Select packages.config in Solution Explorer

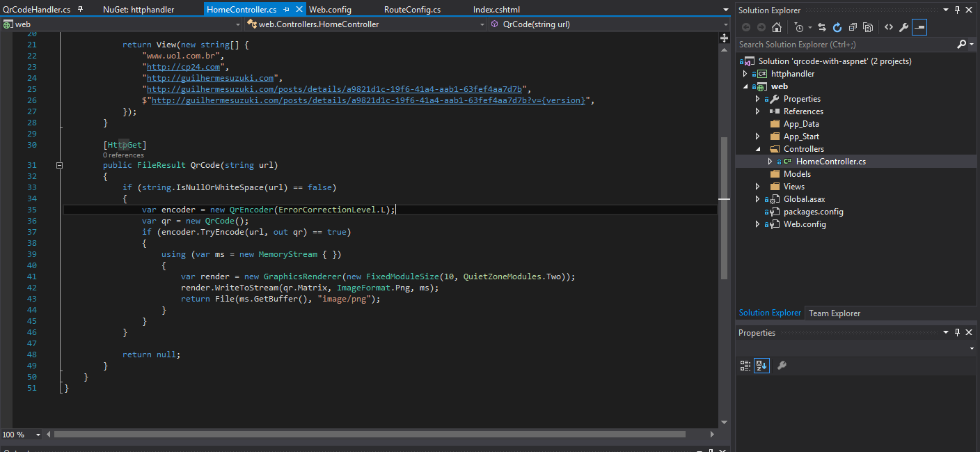(x=813, y=212)
